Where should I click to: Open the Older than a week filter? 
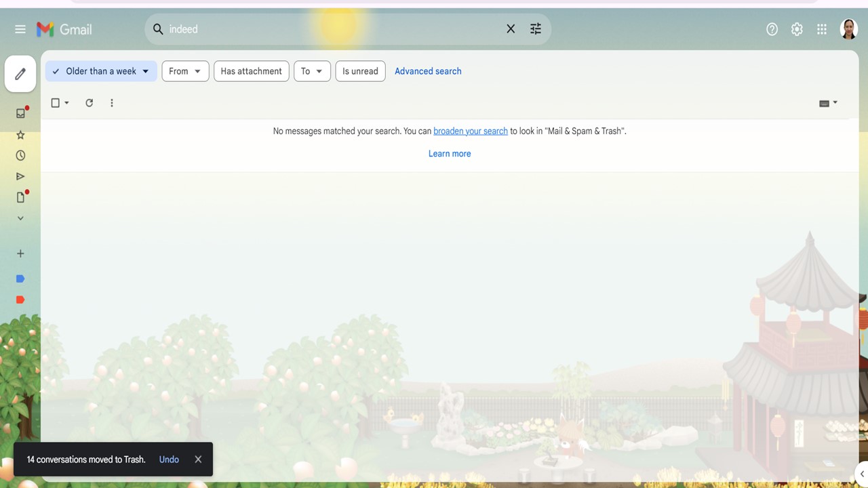pos(101,71)
